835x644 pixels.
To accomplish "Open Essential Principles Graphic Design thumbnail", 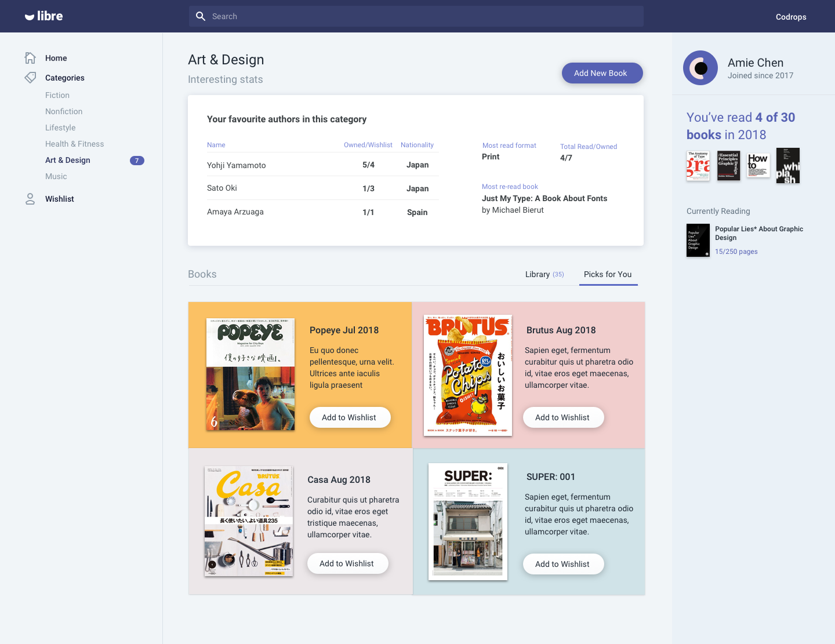I will pos(728,166).
